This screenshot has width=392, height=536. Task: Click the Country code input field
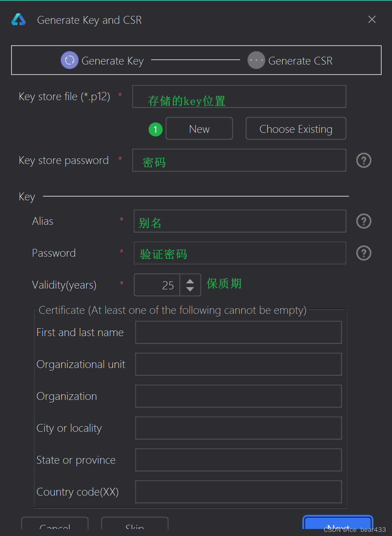tap(238, 491)
